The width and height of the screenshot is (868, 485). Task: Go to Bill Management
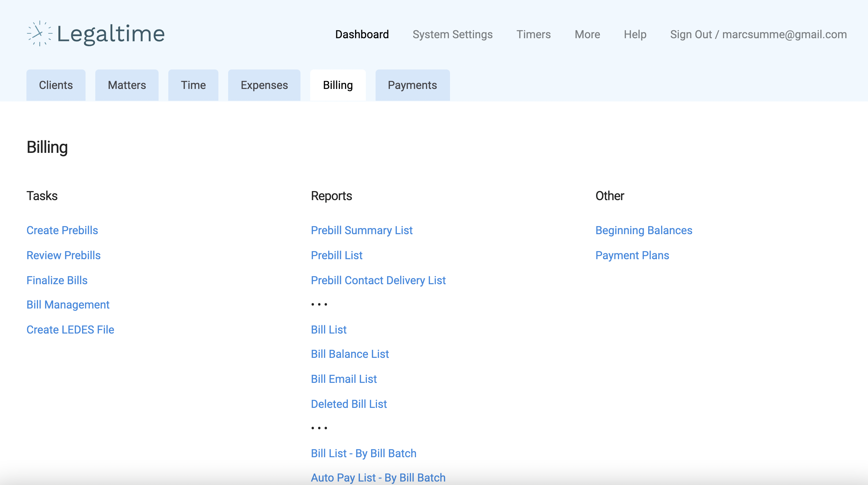[x=68, y=305]
